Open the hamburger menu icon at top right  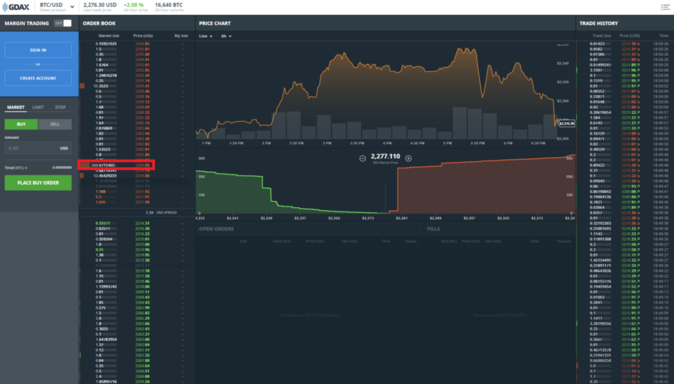[x=665, y=7]
